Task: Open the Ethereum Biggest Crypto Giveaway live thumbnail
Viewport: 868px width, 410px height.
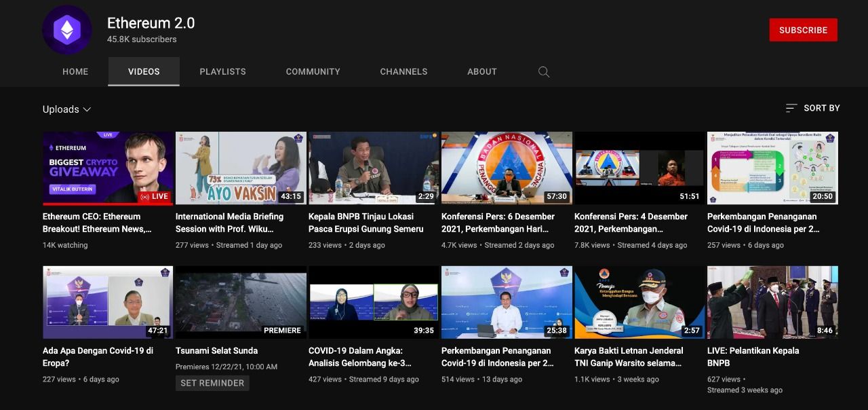Action: 108,168
